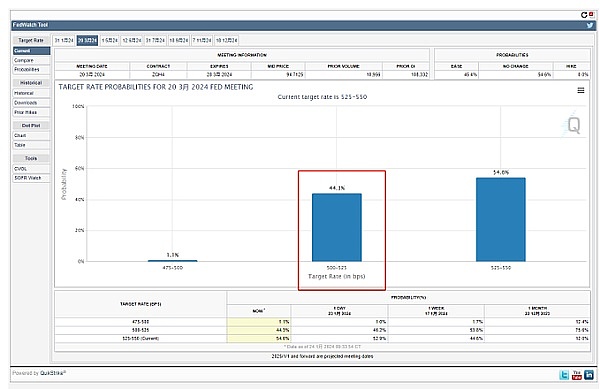Click the red pop-out icon beside refresh
Image resolution: width=600 pixels, height=389 pixels.
pos(591,15)
